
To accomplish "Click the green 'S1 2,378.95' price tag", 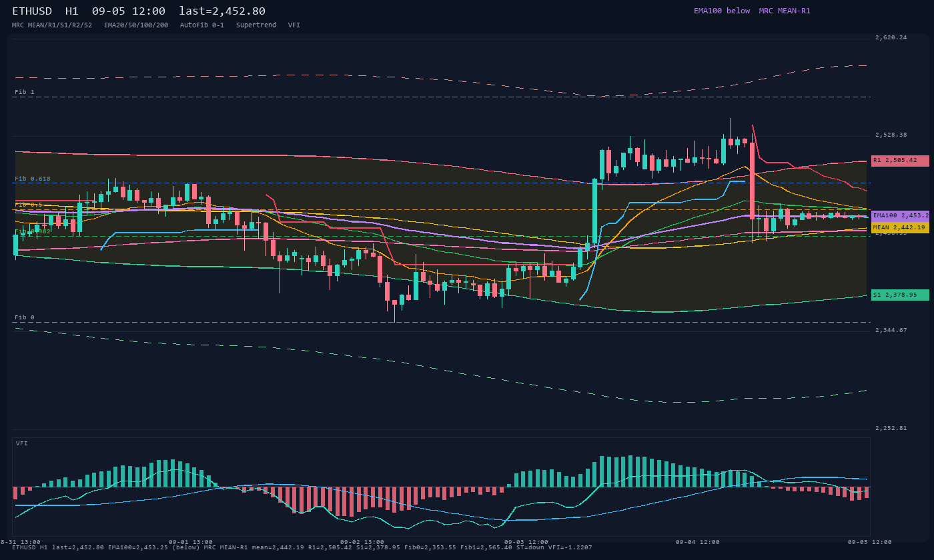I will coord(900,295).
